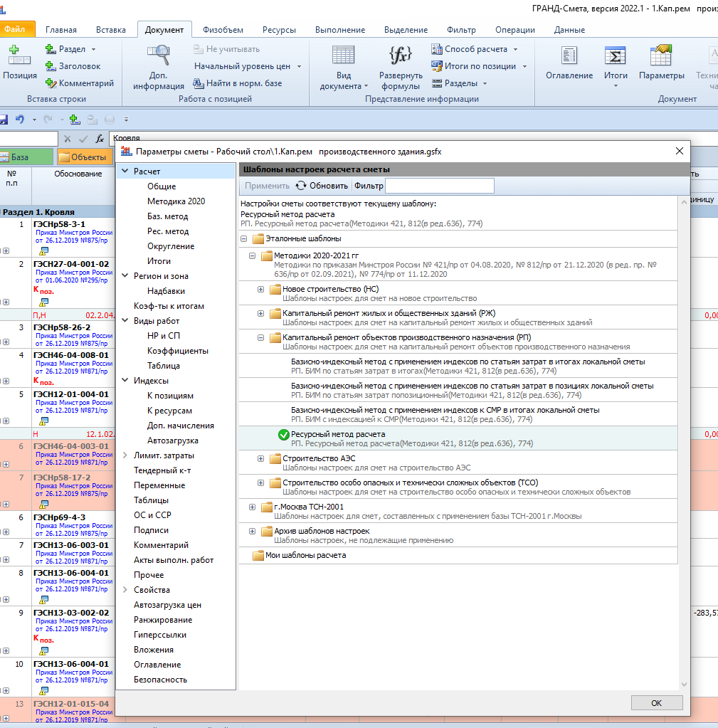Open Фильтр ribbon tab
Screen dimensions: 718x728
pyautogui.click(x=461, y=30)
